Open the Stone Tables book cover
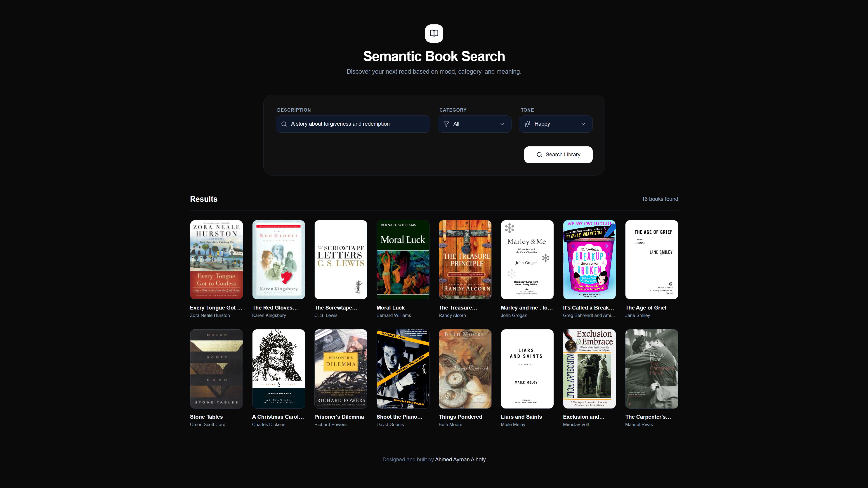Image resolution: width=868 pixels, height=488 pixels. (216, 369)
